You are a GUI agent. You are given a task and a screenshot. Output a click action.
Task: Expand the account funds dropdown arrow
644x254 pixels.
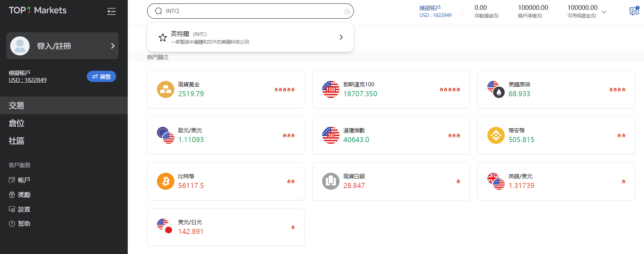(x=604, y=12)
